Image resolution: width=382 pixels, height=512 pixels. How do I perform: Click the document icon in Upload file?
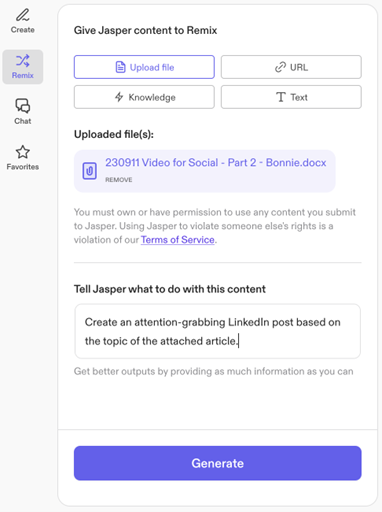click(120, 67)
